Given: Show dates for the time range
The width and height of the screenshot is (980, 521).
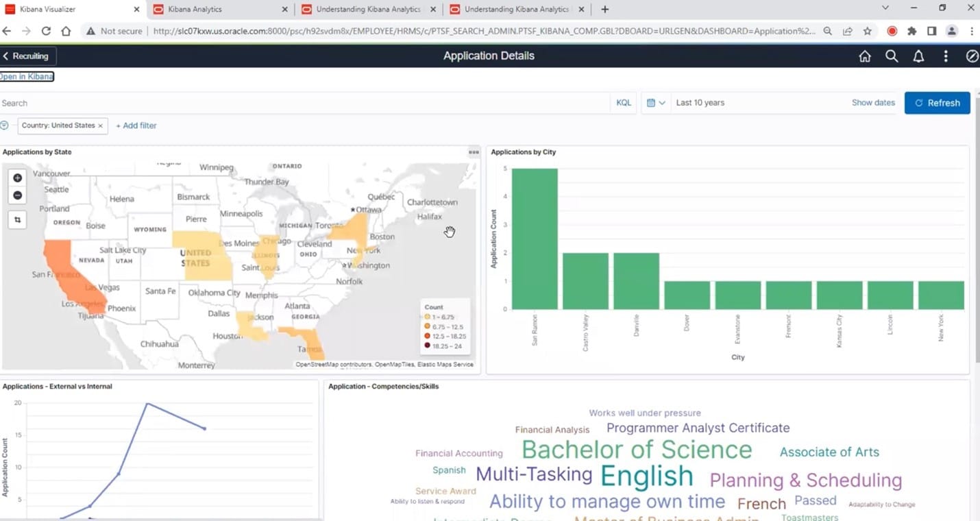Looking at the screenshot, I should click(872, 102).
